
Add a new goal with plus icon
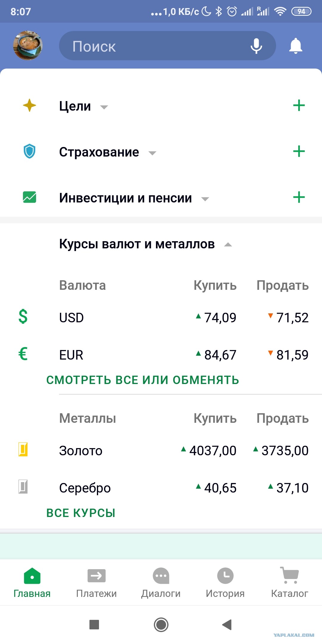coord(299,106)
